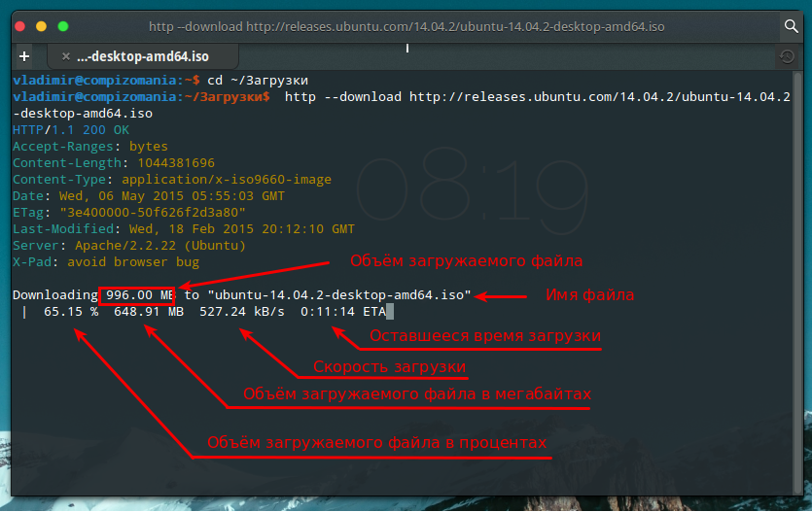Select the ...-desktop-amd64.iso tab
This screenshot has width=812, height=512.
(x=142, y=56)
